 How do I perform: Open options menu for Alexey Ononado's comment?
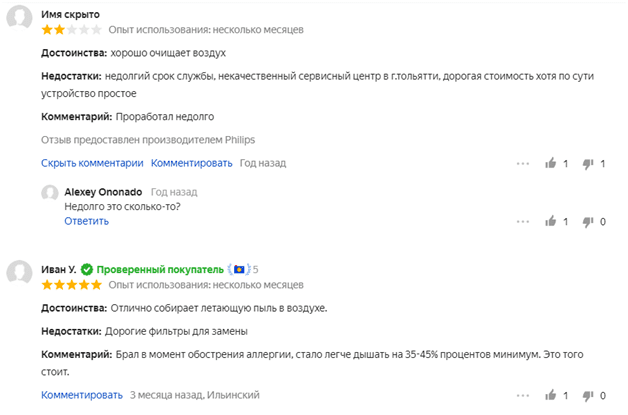pos(523,222)
